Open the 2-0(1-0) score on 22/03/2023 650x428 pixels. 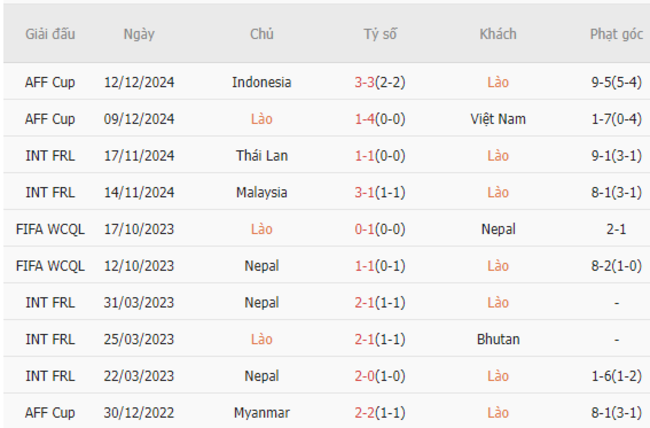point(380,376)
